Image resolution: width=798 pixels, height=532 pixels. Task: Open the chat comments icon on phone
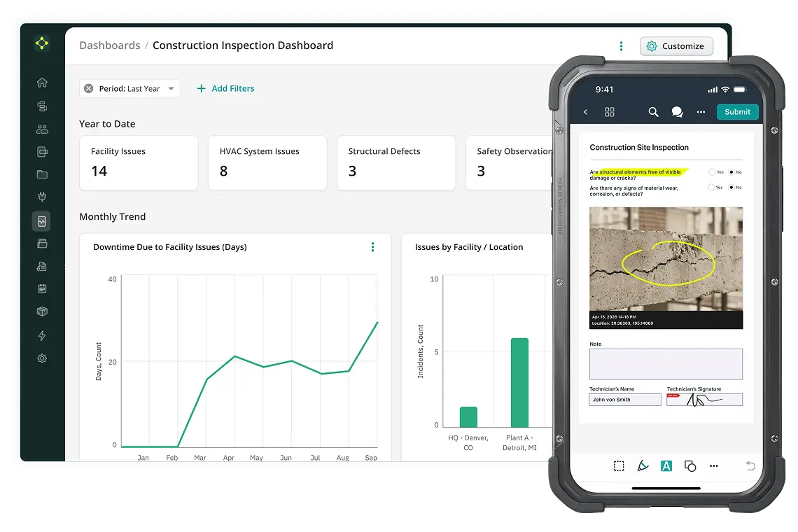(x=677, y=112)
